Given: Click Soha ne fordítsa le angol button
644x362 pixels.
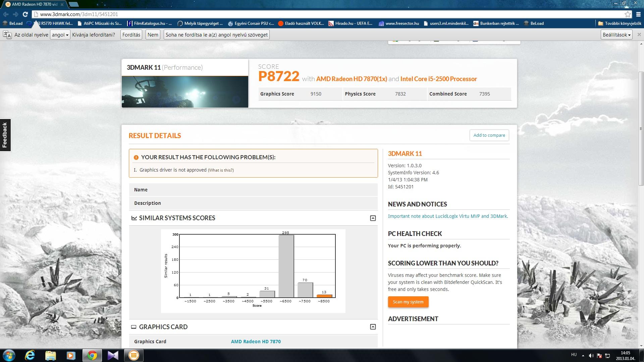Looking at the screenshot, I should [217, 35].
